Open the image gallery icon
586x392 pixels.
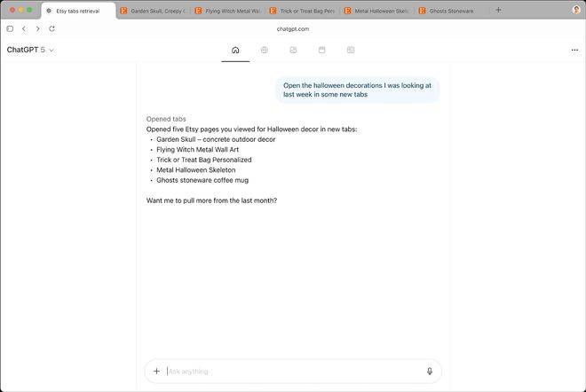(293, 51)
